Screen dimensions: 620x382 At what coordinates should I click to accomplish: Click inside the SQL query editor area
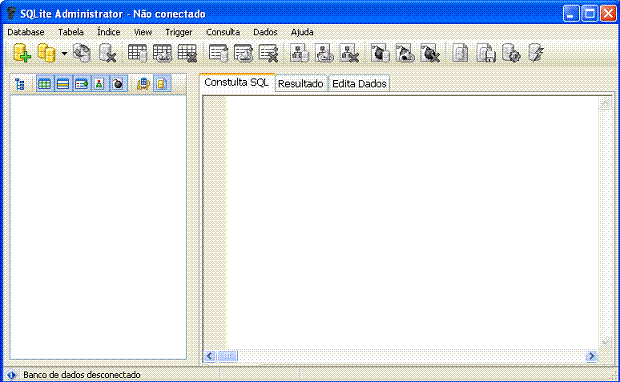coord(412,222)
